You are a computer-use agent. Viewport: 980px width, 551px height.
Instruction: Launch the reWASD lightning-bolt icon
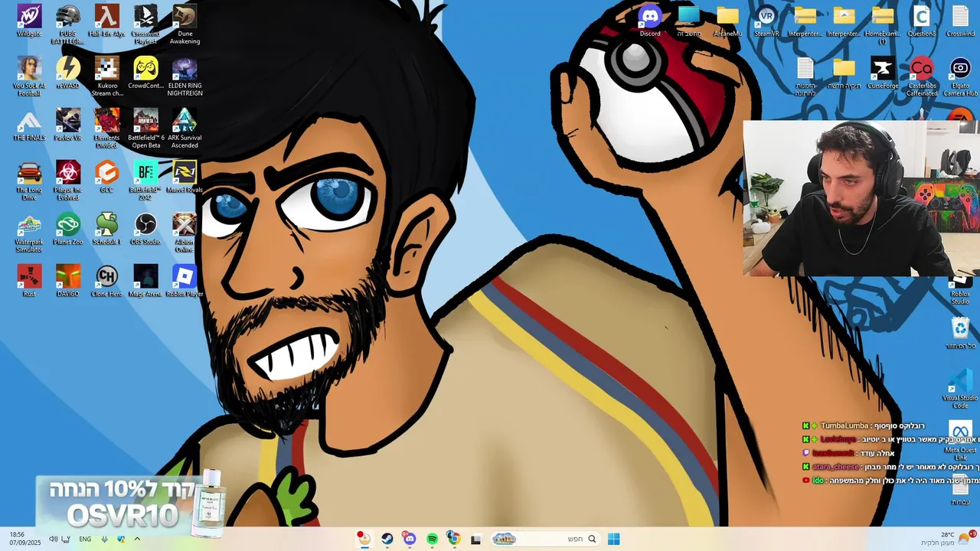[x=68, y=73]
